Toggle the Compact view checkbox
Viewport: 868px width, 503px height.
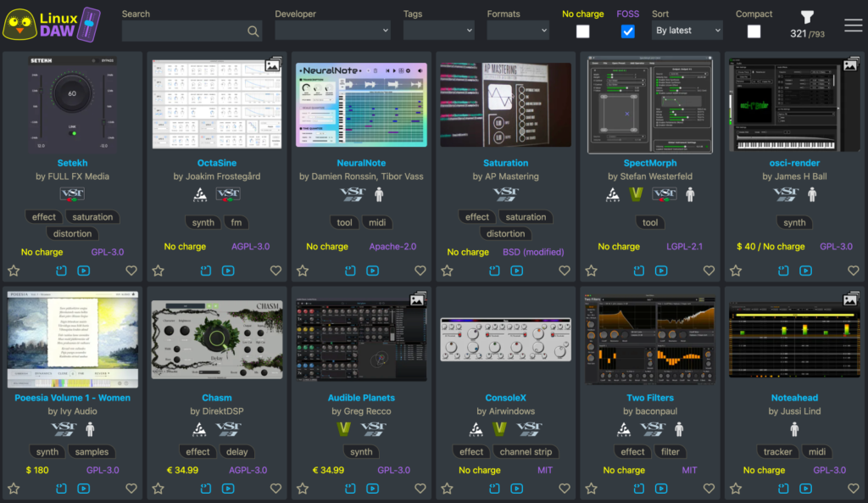pyautogui.click(x=754, y=31)
